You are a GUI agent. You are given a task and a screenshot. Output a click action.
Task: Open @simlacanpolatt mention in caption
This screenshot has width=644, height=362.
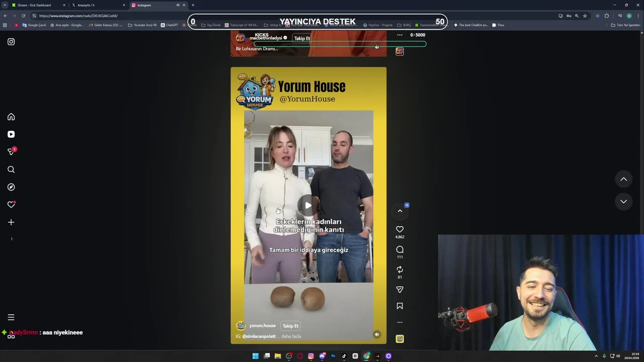[259, 336]
